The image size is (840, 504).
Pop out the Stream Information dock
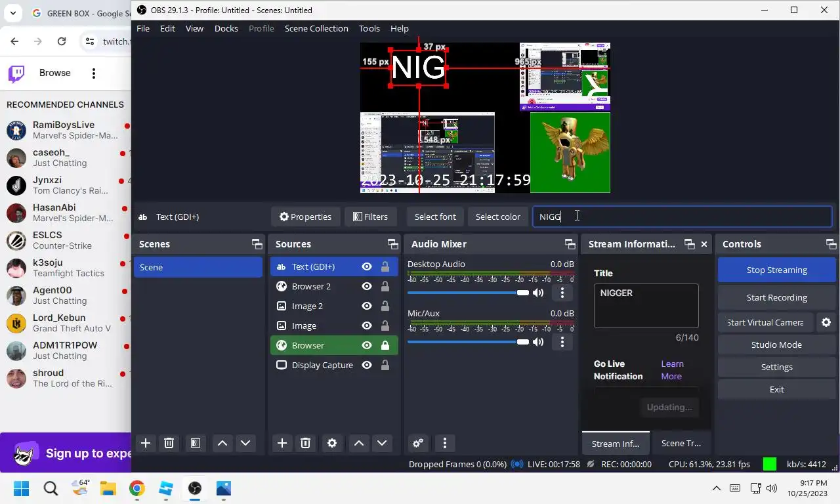click(689, 244)
